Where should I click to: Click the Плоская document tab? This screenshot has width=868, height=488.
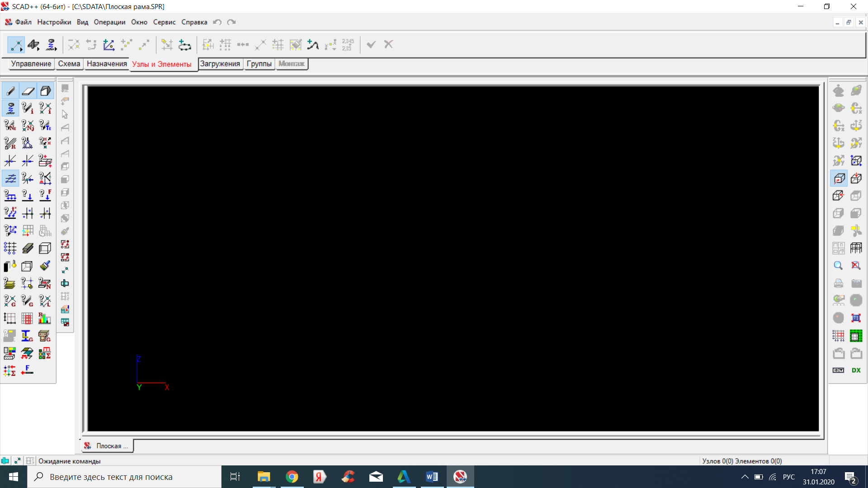108,446
